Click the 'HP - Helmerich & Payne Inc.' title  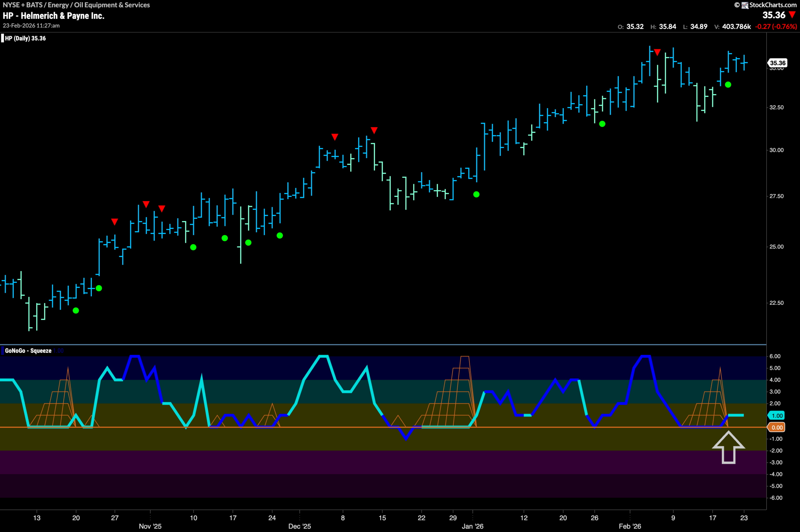(53, 16)
